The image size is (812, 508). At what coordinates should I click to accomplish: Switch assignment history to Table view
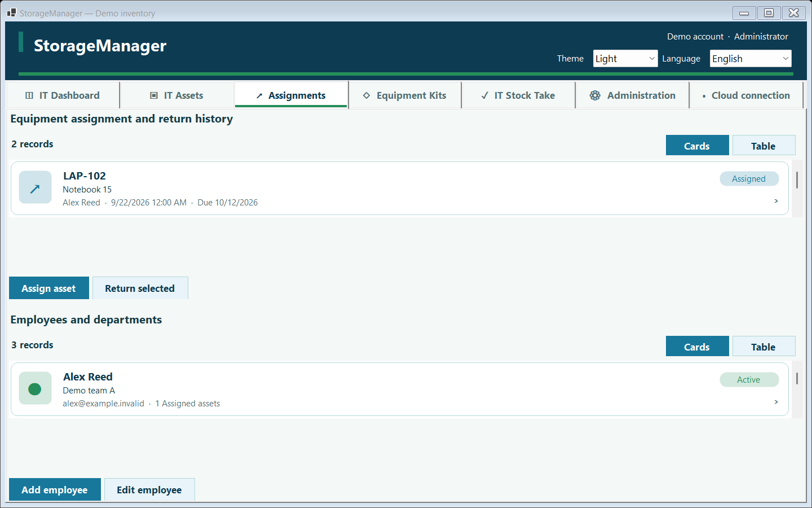tap(764, 146)
